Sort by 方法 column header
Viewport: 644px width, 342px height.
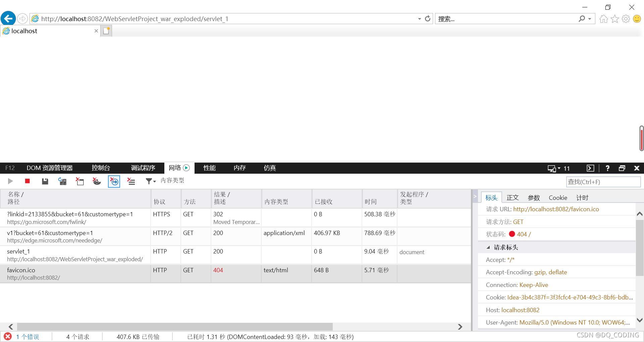point(196,198)
